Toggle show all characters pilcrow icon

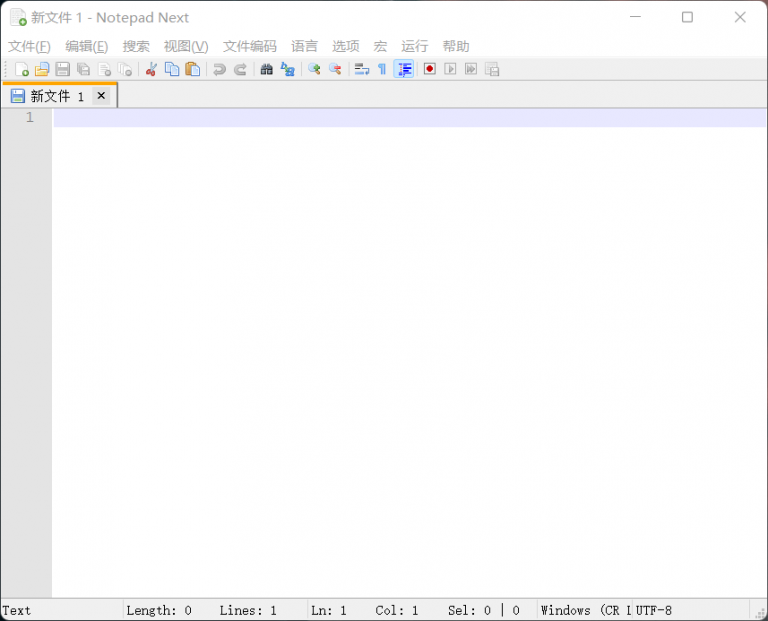tap(382, 69)
